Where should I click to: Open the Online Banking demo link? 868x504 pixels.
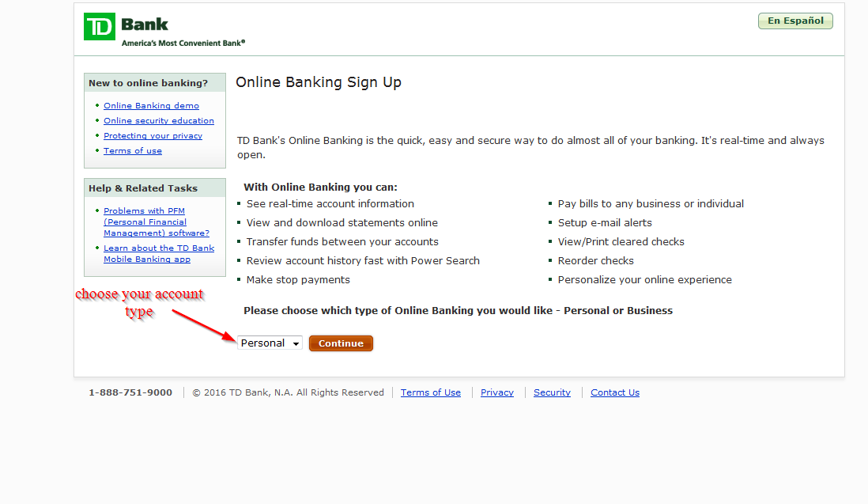pyautogui.click(x=151, y=106)
